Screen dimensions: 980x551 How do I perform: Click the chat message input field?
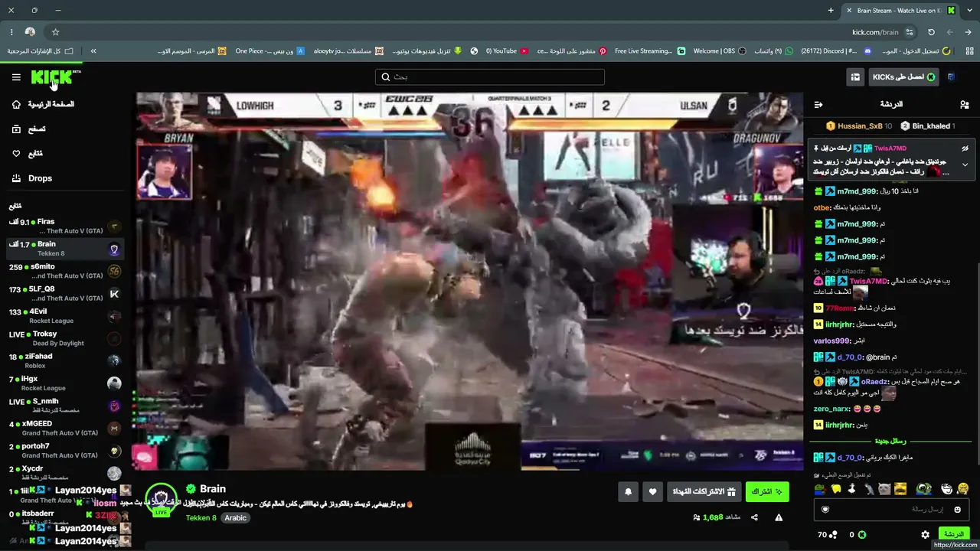click(x=892, y=510)
